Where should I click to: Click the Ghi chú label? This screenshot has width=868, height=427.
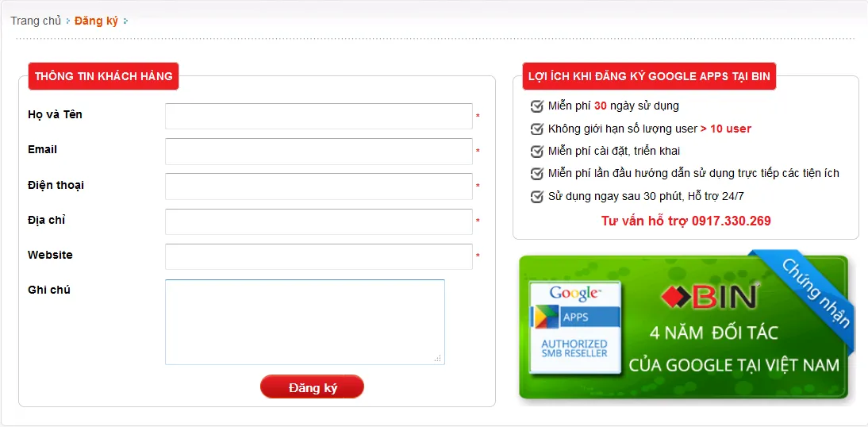pos(49,290)
